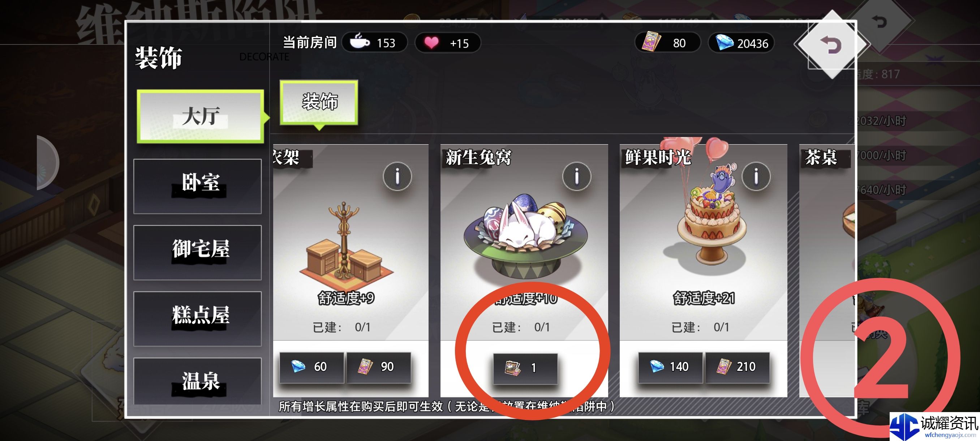Tap the blue diamond currency counter 20436
The height and width of the screenshot is (441, 980).
pyautogui.click(x=741, y=43)
